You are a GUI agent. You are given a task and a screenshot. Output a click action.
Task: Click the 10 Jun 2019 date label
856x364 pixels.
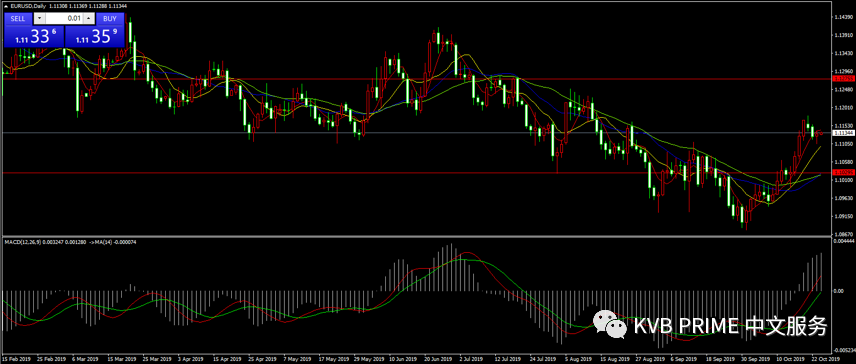(x=403, y=360)
